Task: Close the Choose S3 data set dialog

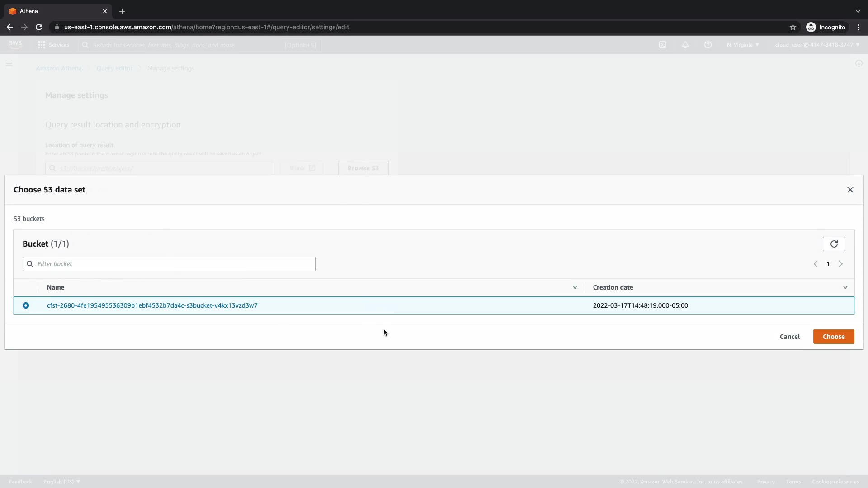Action: click(850, 190)
